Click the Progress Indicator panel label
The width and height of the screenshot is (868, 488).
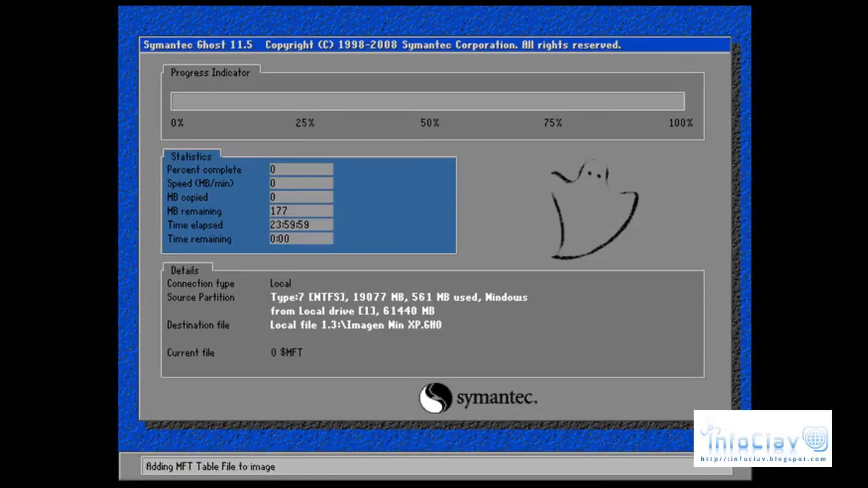(x=210, y=73)
